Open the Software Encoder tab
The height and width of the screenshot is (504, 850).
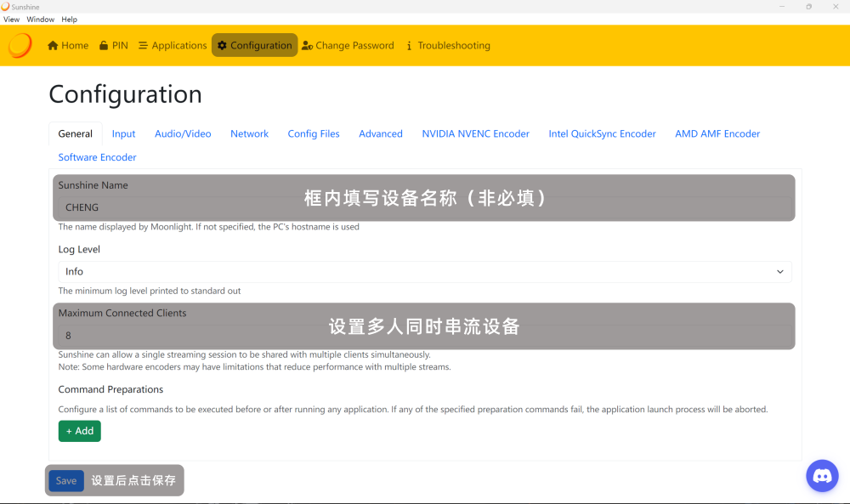tap(97, 157)
